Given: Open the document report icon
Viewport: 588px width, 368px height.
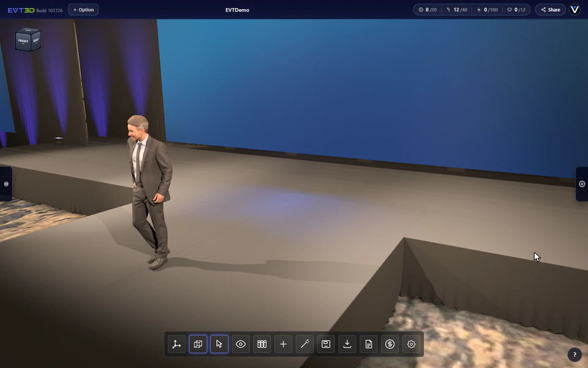Looking at the screenshot, I should (369, 344).
